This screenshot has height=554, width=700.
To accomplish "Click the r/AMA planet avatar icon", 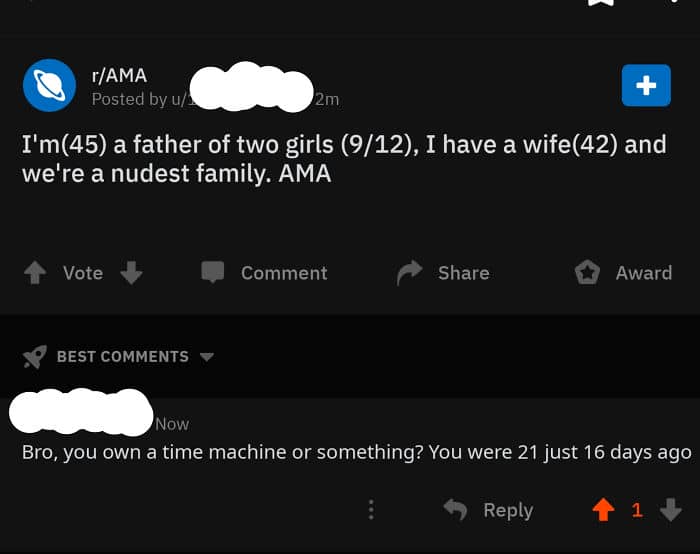I will tap(49, 85).
